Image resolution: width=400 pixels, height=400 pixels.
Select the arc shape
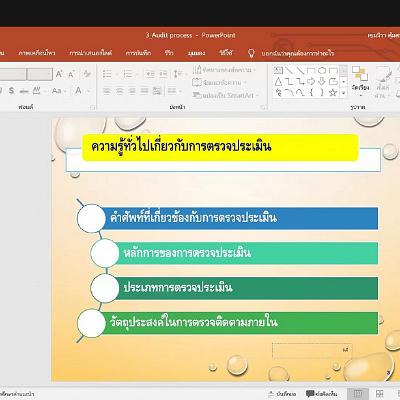coord(289,92)
